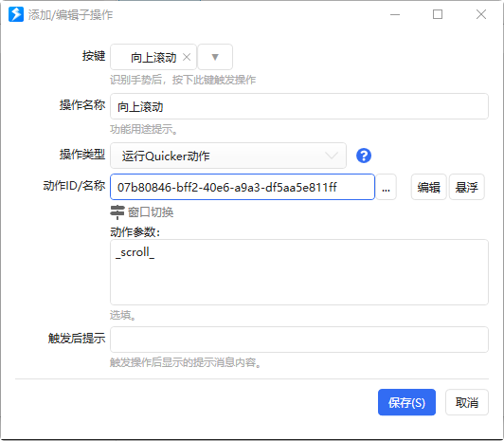
Task: Focus the 触发后提示 input field
Action: point(299,340)
